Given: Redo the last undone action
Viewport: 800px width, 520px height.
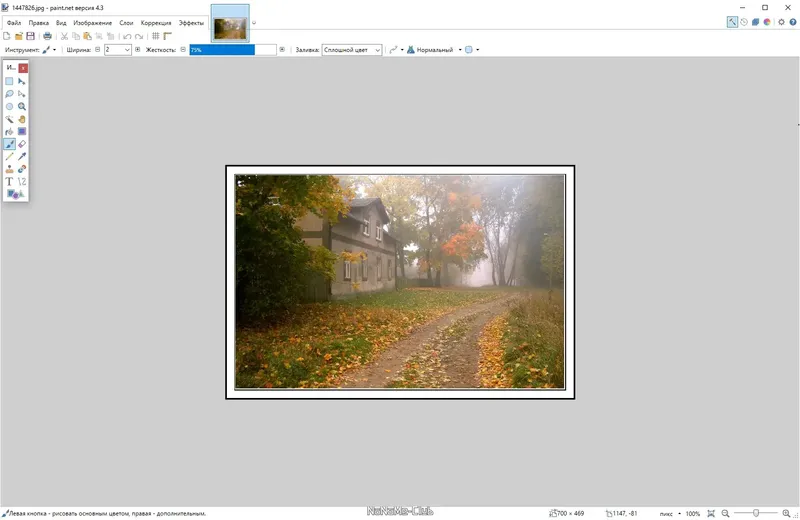Looking at the screenshot, I should point(139,36).
